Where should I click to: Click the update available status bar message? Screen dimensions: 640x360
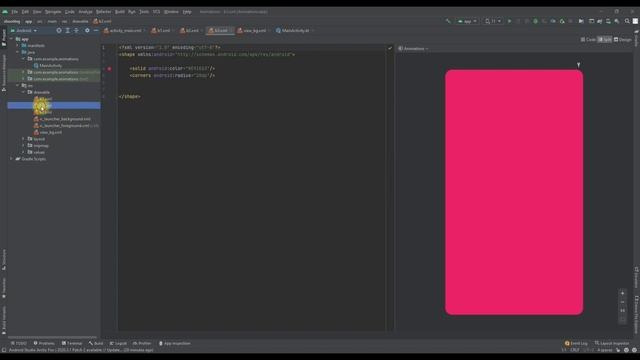[x=81, y=350]
